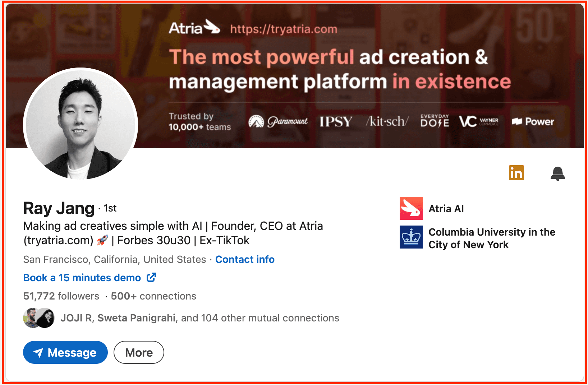The image size is (588, 385).
Task: Open Contact info
Action: 245,259
